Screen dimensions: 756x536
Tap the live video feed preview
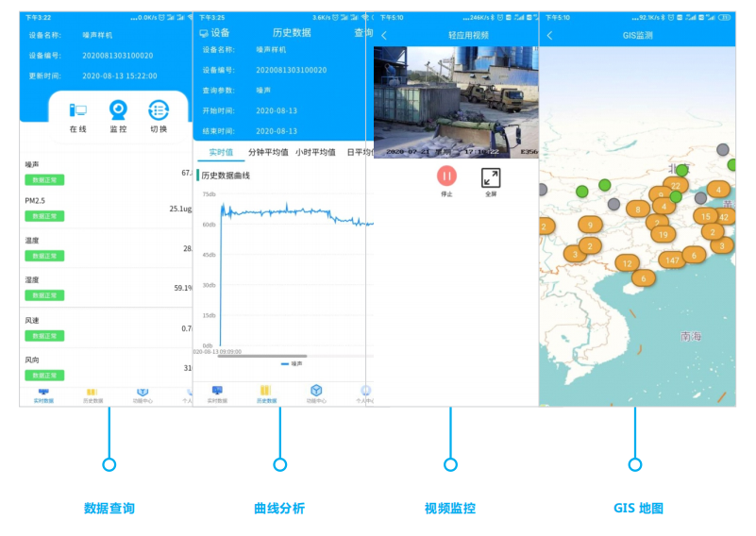click(x=456, y=103)
